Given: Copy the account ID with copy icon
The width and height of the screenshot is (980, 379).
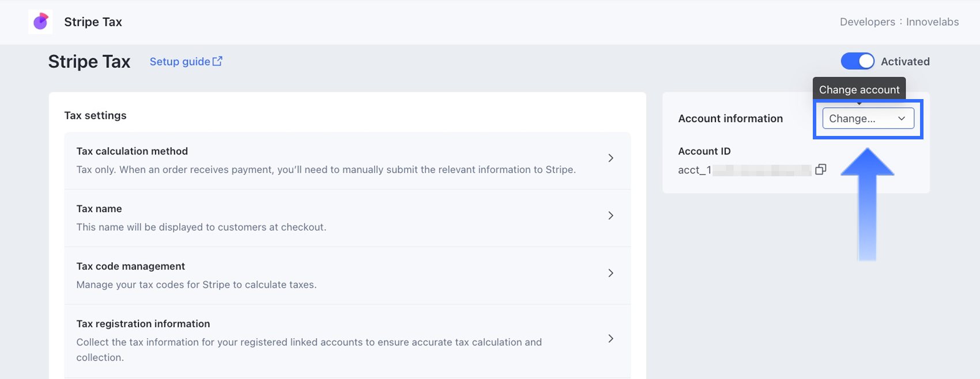Looking at the screenshot, I should click(x=821, y=169).
